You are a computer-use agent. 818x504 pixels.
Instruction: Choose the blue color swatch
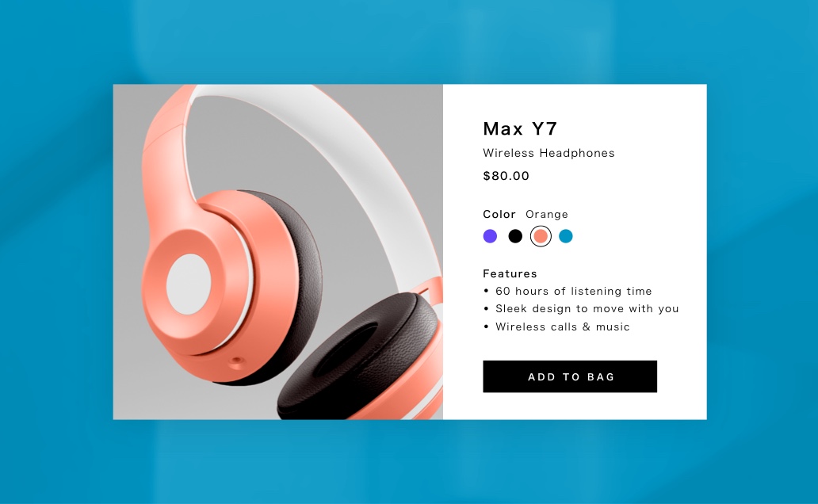(565, 236)
